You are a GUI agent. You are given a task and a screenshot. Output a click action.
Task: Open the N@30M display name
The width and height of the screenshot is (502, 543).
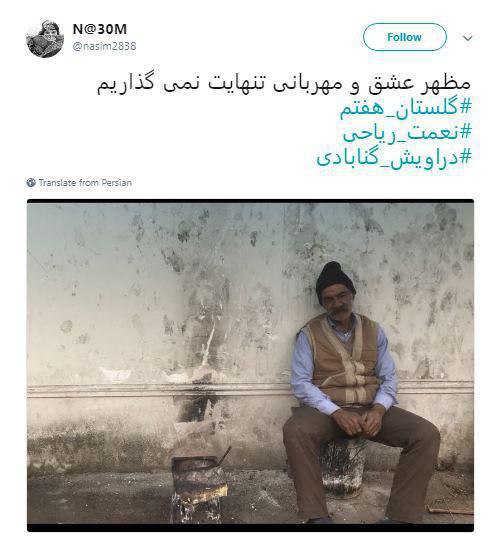click(100, 29)
